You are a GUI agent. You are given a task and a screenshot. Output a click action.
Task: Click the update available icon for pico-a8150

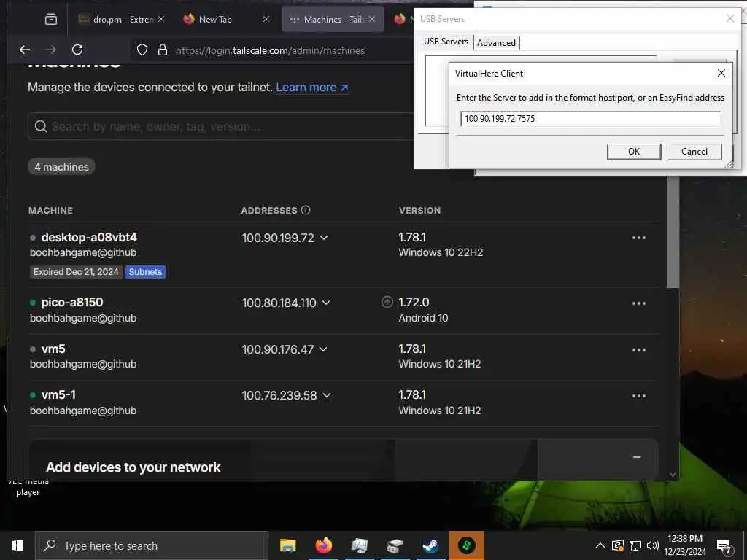387,302
